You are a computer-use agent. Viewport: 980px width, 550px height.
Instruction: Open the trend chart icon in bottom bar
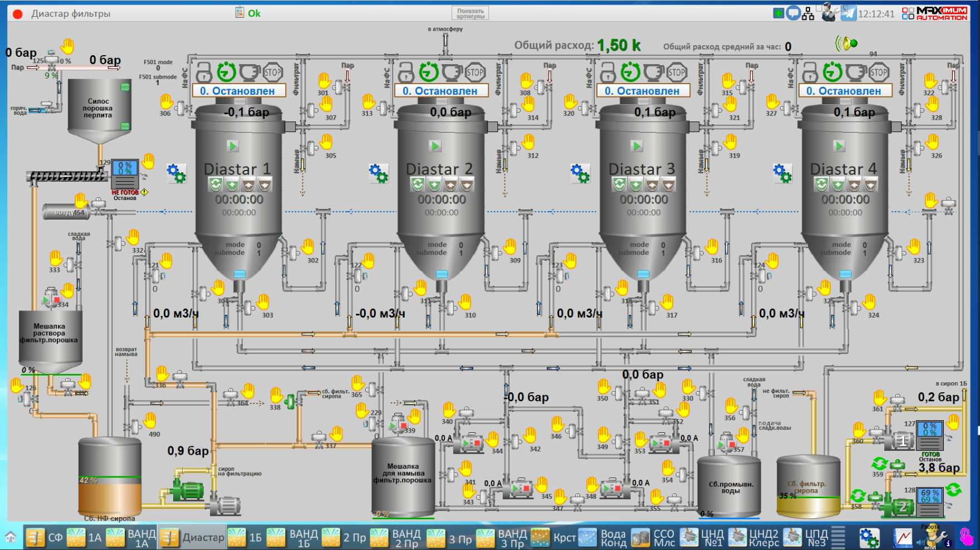903,538
